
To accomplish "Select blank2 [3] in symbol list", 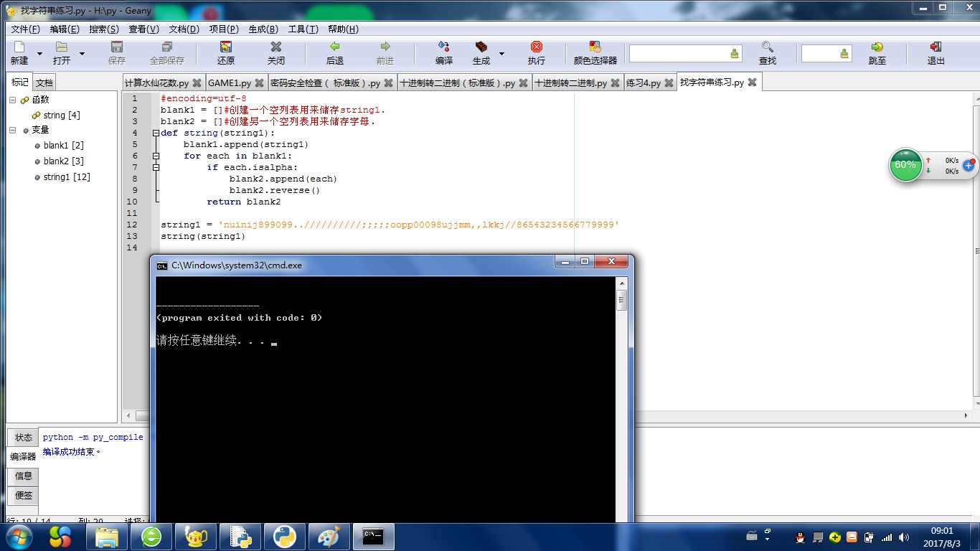I will [x=63, y=161].
